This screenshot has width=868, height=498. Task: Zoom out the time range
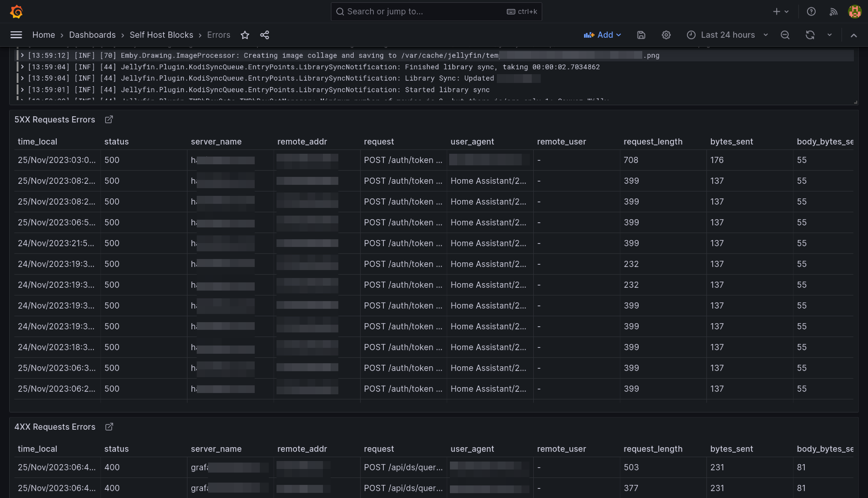coord(785,35)
